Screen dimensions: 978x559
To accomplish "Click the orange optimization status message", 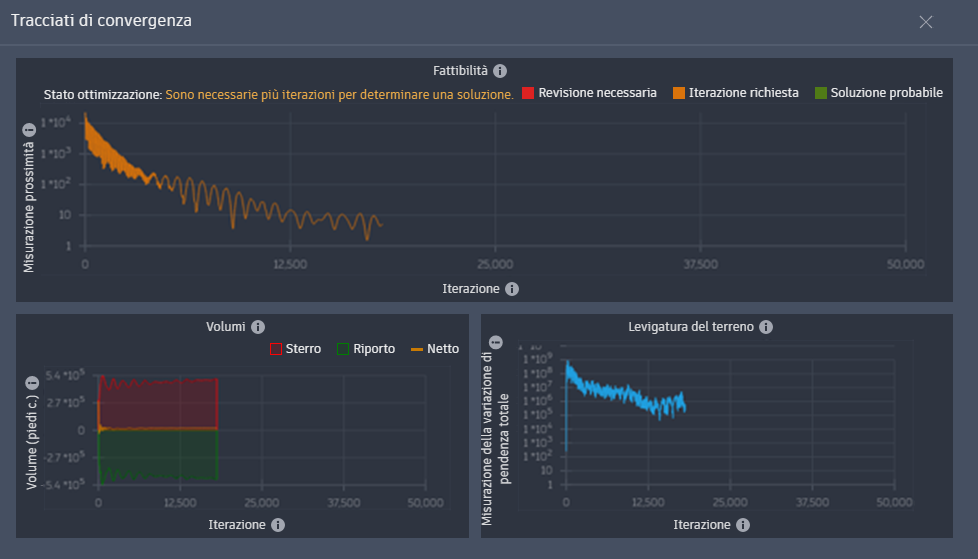I will (x=339, y=95).
